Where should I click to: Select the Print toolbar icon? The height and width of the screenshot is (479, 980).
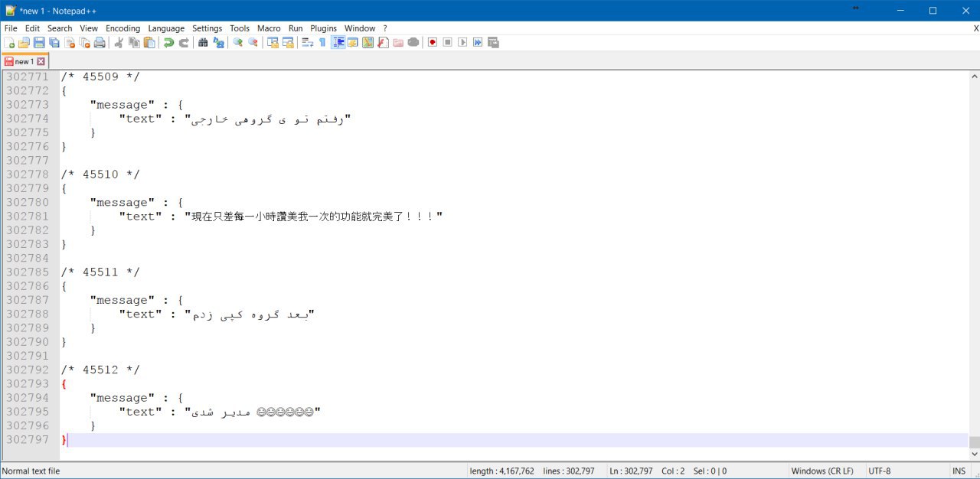100,43
